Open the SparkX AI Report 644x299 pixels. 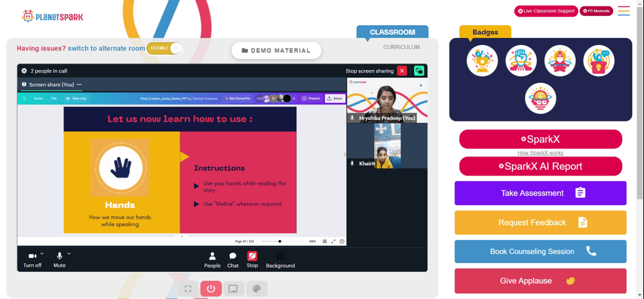click(x=540, y=166)
